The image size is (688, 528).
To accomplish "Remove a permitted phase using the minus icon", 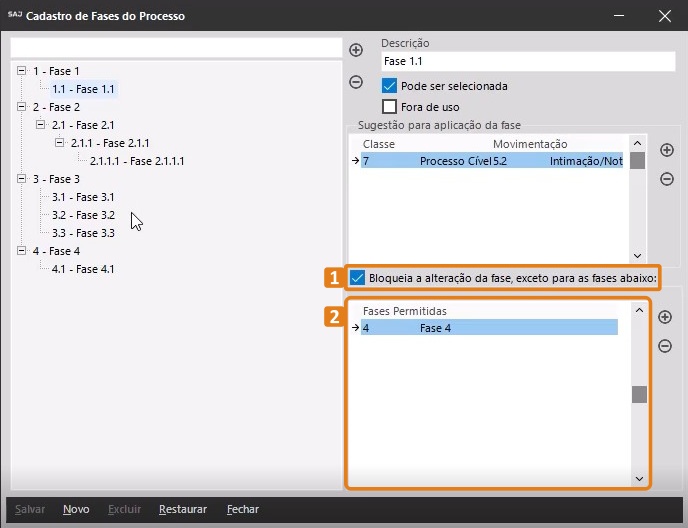I will [665, 346].
